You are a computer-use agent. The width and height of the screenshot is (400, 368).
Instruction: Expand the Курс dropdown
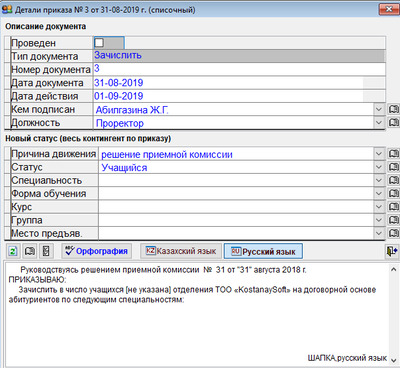point(379,207)
